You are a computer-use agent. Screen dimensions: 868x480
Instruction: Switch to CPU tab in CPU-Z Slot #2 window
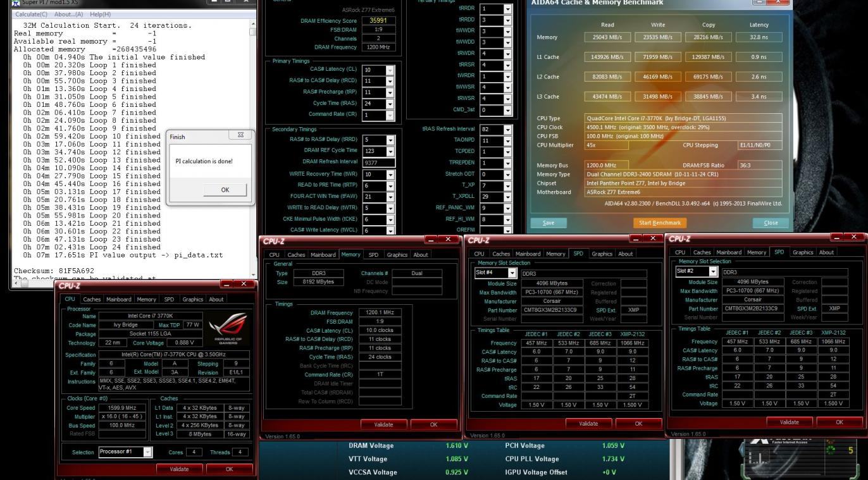pos(681,252)
